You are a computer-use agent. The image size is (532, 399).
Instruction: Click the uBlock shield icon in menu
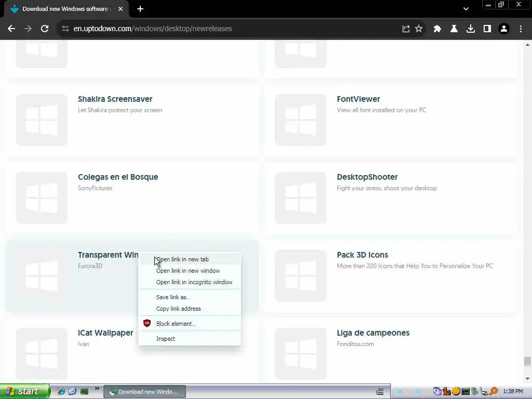point(147,323)
